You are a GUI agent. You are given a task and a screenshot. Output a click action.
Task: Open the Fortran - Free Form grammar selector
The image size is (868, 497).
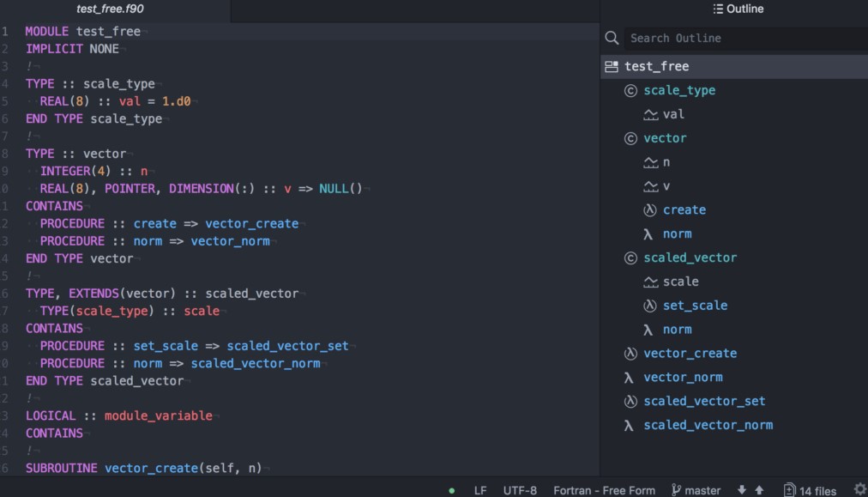(x=604, y=490)
